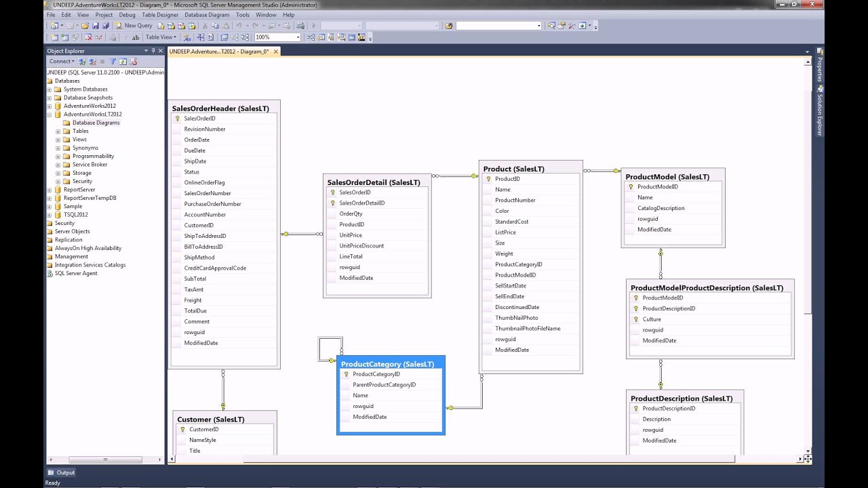Click the Arrange Selection icon
Image resolution: width=868 pixels, height=488 pixels.
coord(235,37)
